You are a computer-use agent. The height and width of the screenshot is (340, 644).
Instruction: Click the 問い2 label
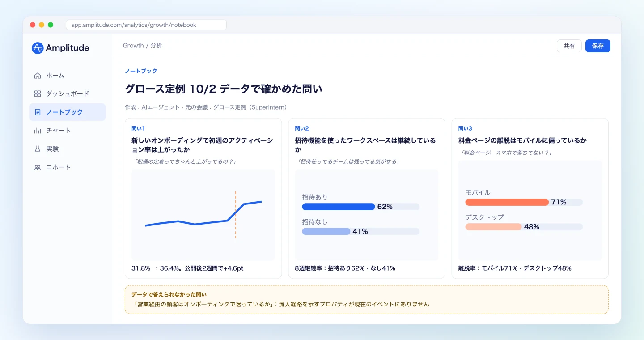pyautogui.click(x=301, y=128)
